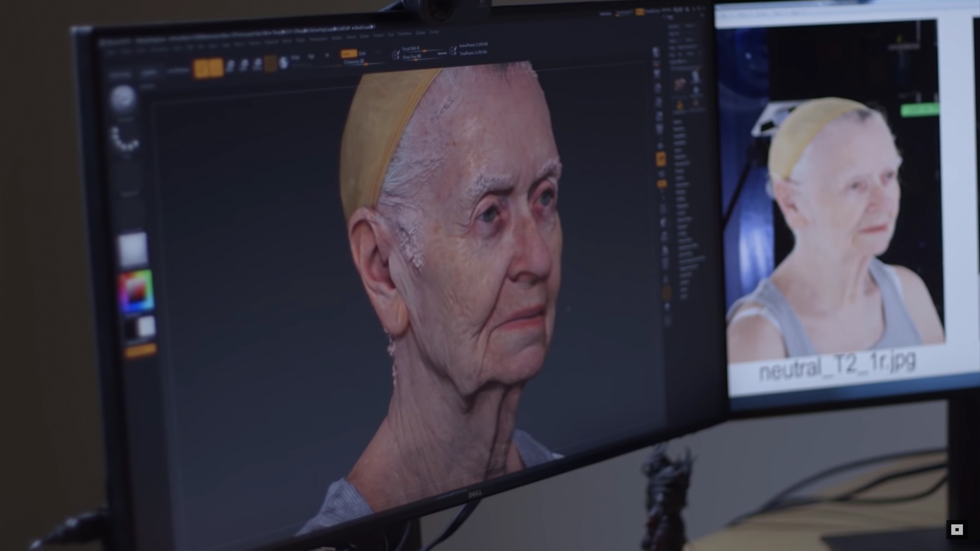Select the Scale transform icon
This screenshot has height=551, width=980.
tap(244, 65)
